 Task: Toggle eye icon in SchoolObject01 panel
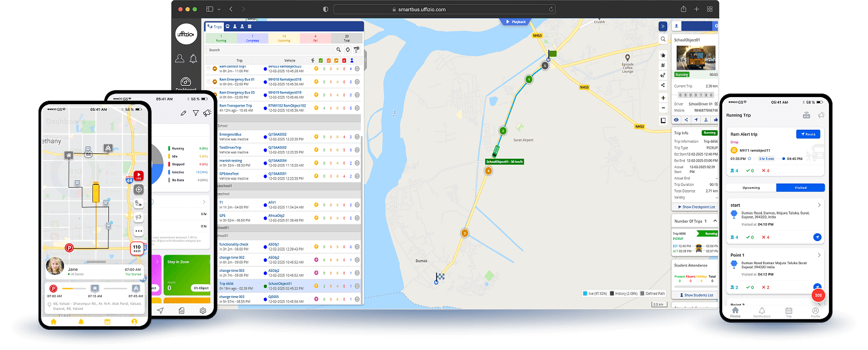click(677, 120)
